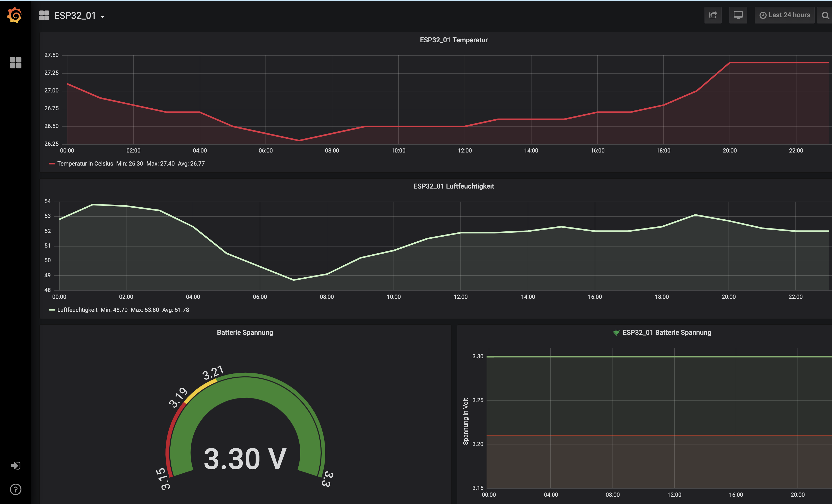Click dashboard grid icon beside ESP32_01 title
The height and width of the screenshot is (504, 832).
click(44, 15)
